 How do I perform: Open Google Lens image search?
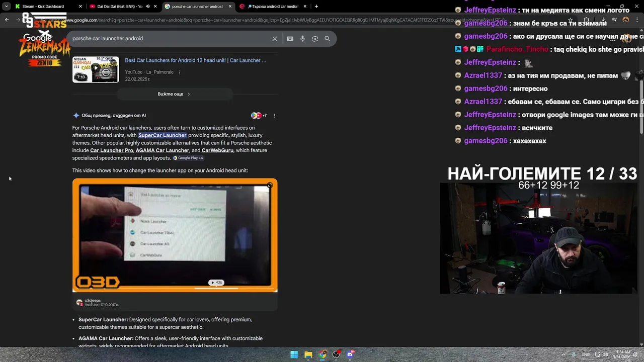[x=315, y=39]
